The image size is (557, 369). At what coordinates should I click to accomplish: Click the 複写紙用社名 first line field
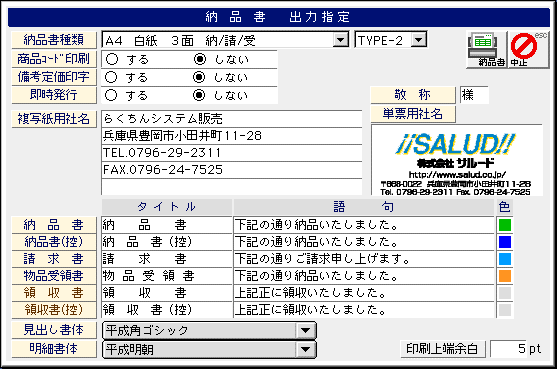tap(232, 119)
